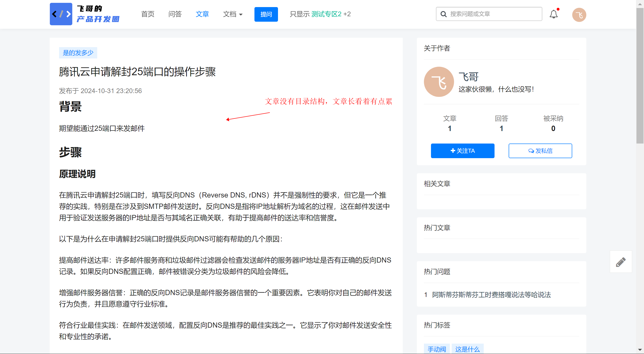Open hot question 阿斯蒂芬斯蒂芬工时费搭嘎说法等哈说法
This screenshot has width=644, height=354.
[x=491, y=295]
